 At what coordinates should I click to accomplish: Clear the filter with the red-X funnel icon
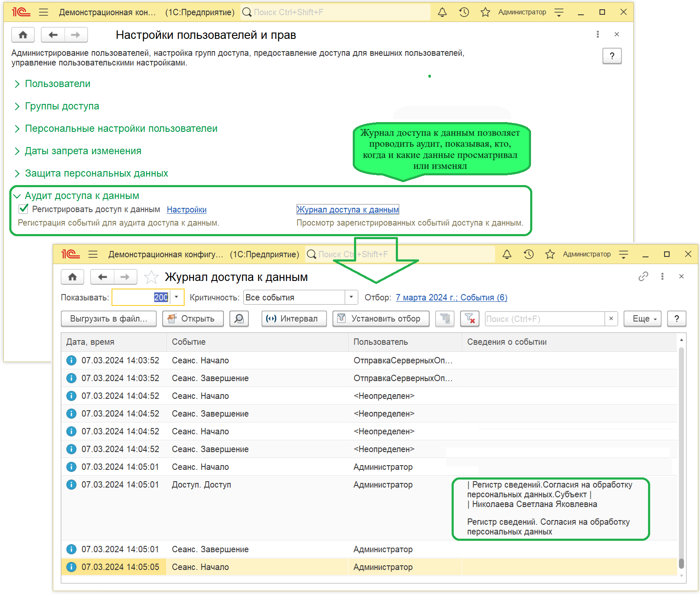tap(469, 319)
